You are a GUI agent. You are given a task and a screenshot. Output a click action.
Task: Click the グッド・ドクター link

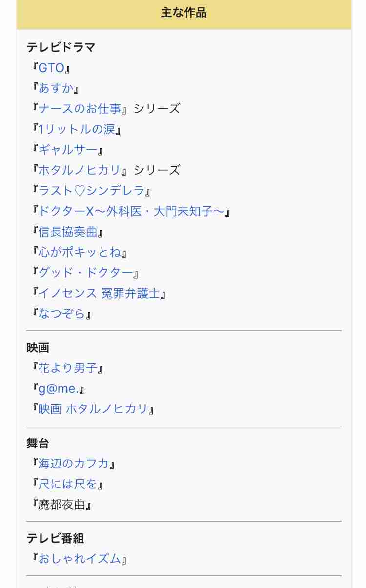coord(85,273)
